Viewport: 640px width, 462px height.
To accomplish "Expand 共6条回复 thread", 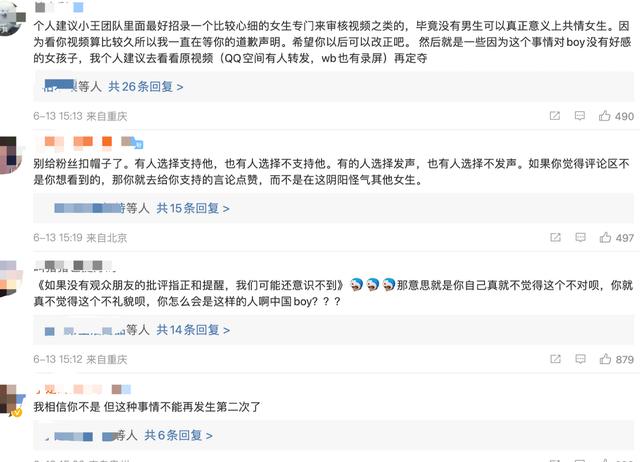I will point(178,435).
